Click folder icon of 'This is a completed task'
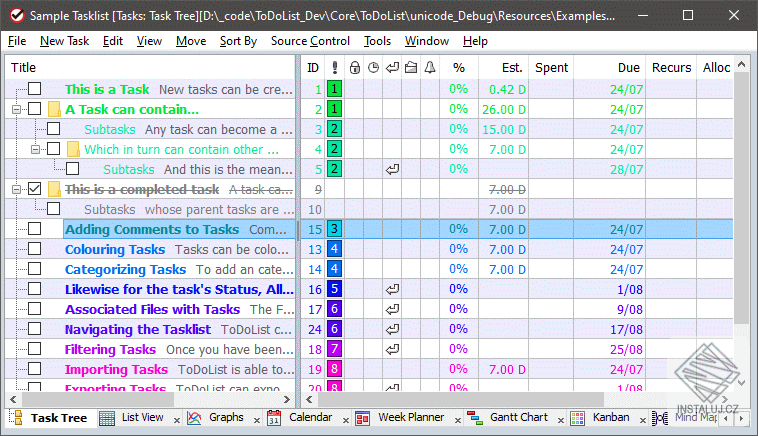 [54, 189]
